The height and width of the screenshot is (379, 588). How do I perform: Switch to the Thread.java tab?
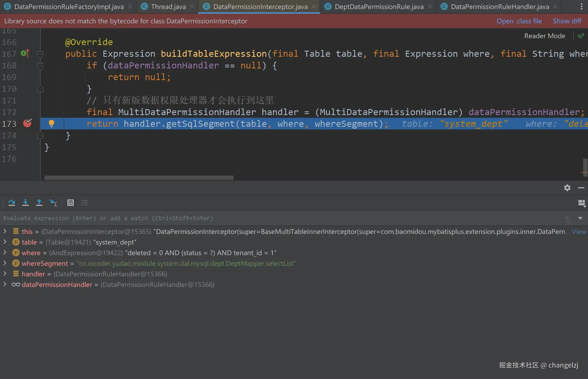coord(168,7)
